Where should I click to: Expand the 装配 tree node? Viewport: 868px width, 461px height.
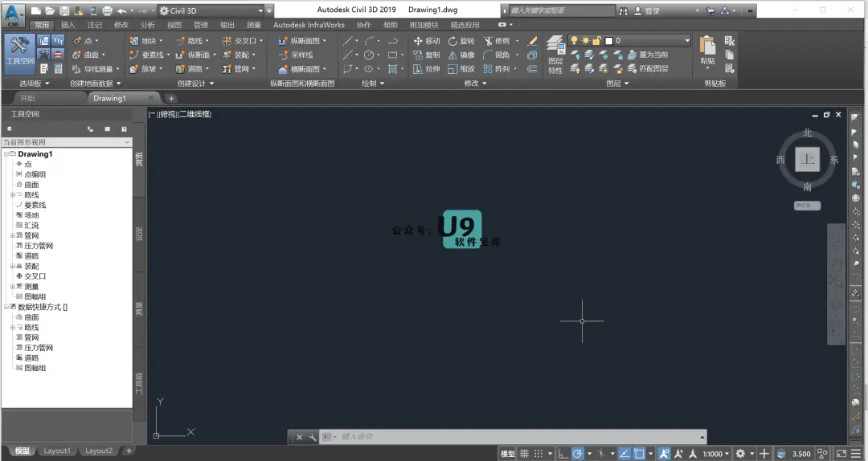click(x=13, y=266)
